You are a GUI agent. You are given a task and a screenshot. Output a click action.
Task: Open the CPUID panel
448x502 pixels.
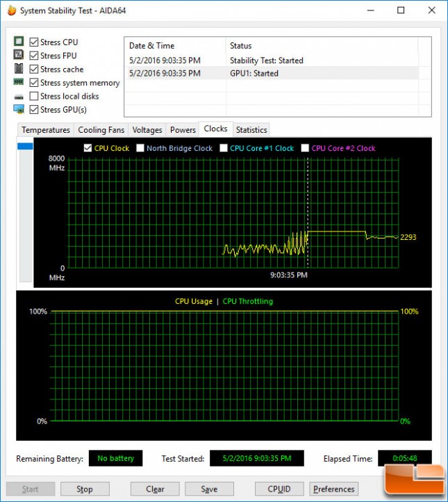coord(279,489)
